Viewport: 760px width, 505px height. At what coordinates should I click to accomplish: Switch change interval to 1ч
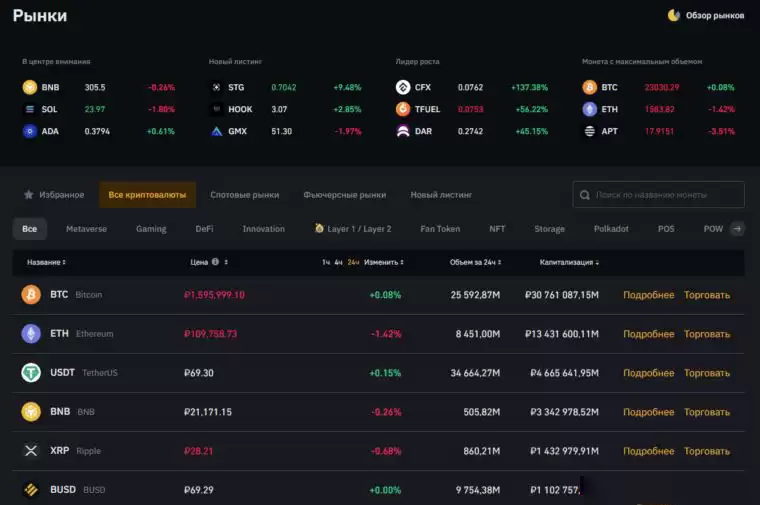326,262
